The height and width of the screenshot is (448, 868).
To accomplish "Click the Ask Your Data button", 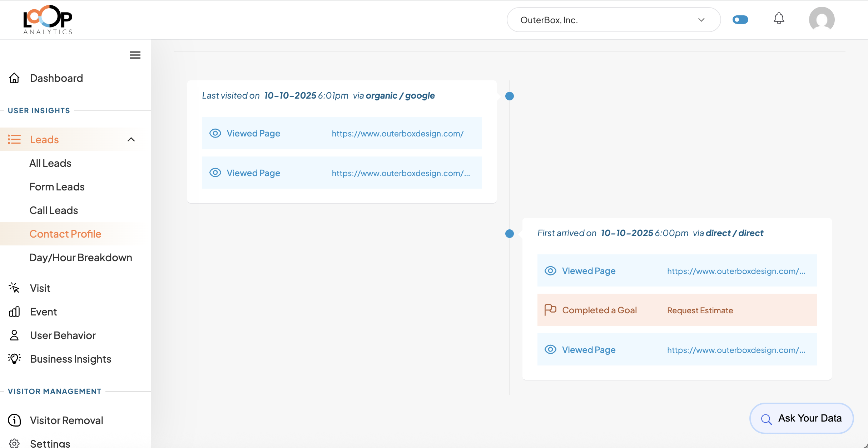I will (801, 418).
